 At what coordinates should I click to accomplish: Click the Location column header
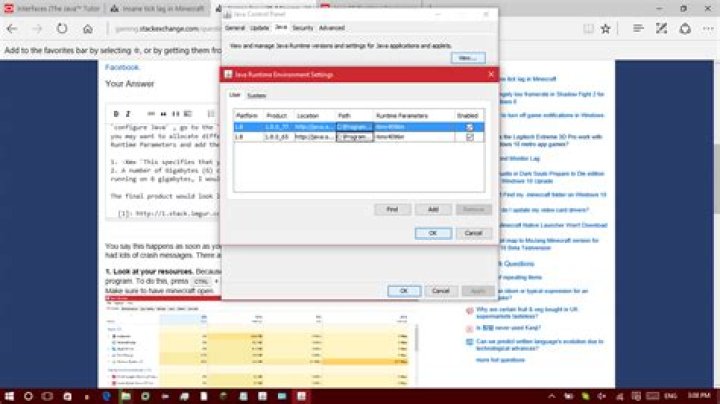(314, 116)
